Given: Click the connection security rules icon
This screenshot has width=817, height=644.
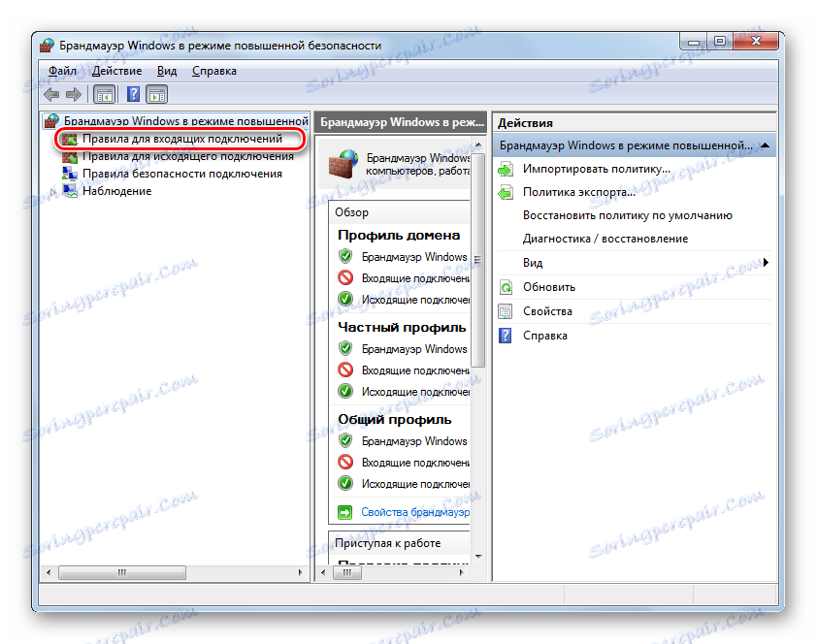Looking at the screenshot, I should point(69,174).
